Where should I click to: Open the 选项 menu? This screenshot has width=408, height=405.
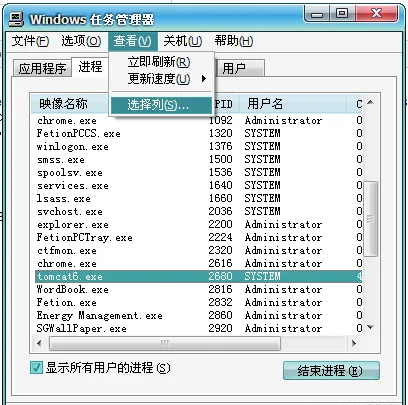(x=81, y=41)
